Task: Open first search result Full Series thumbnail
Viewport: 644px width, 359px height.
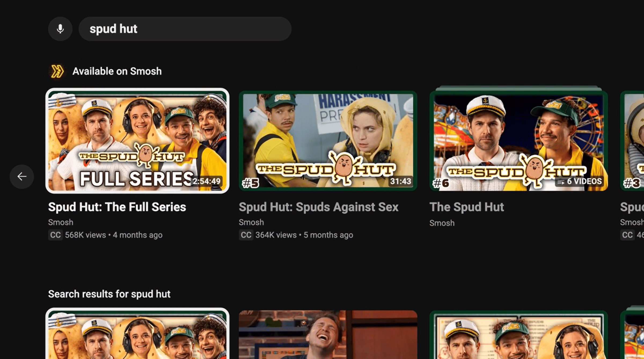Action: pyautogui.click(x=137, y=335)
